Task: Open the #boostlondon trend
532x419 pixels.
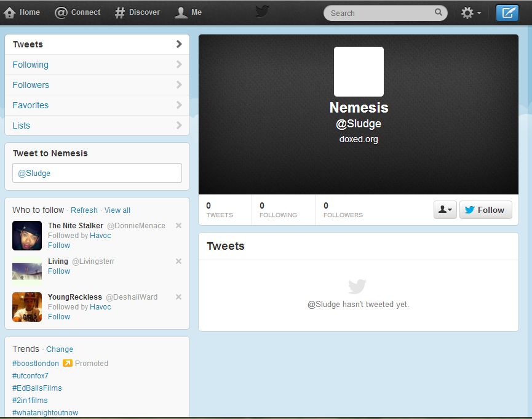Action: click(x=36, y=363)
